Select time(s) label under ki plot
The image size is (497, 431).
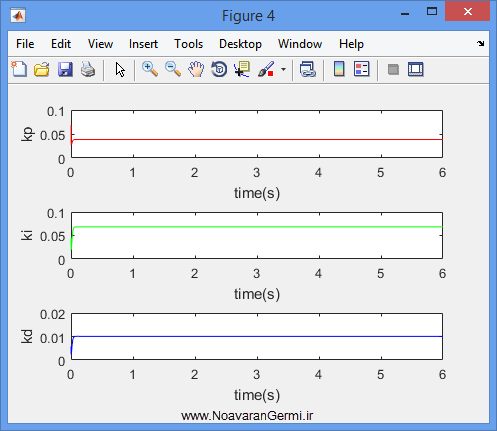click(x=257, y=294)
